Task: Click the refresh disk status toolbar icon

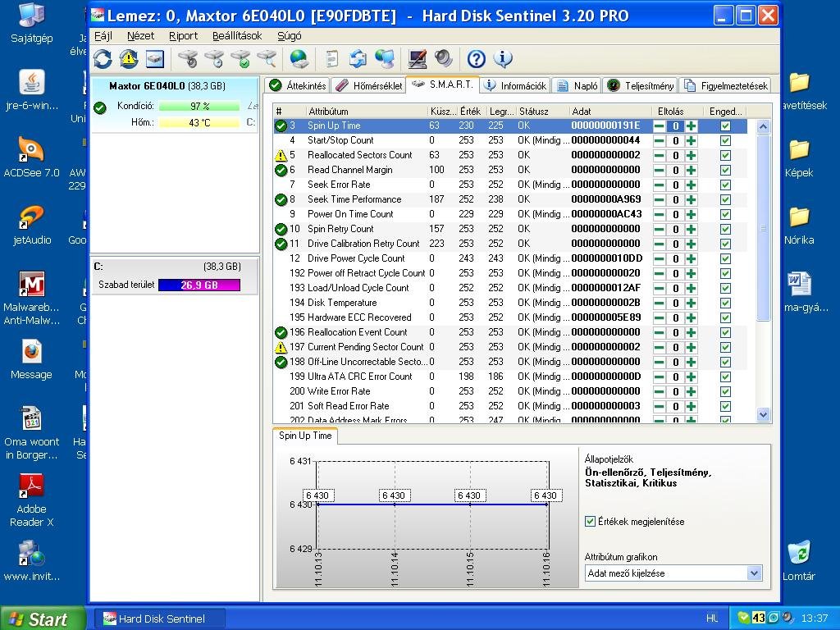Action: pyautogui.click(x=103, y=59)
